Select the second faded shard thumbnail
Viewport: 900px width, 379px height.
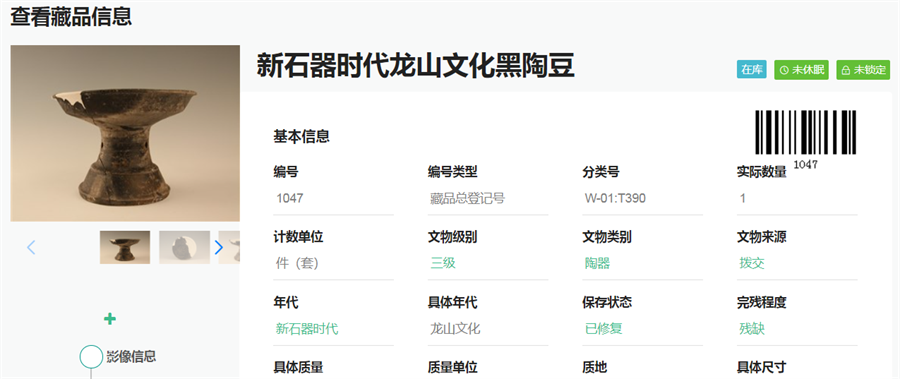[184, 247]
